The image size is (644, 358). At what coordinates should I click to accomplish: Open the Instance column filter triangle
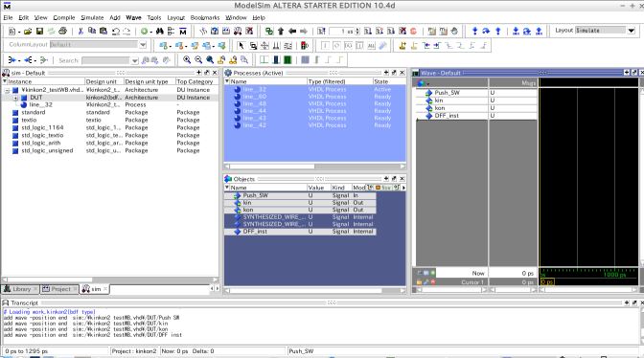coord(5,81)
